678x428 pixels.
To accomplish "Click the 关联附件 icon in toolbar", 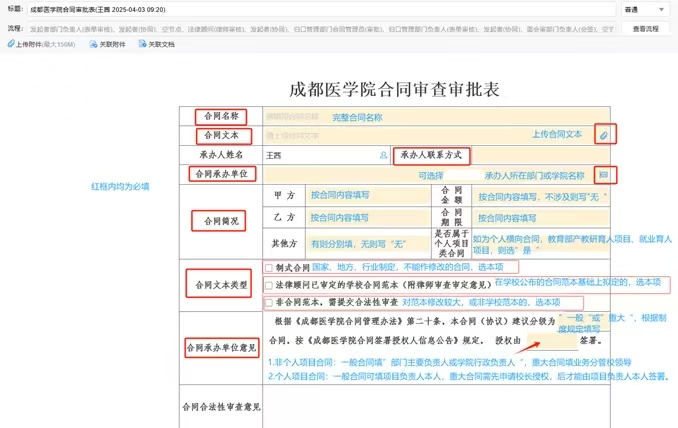I will pos(94,45).
